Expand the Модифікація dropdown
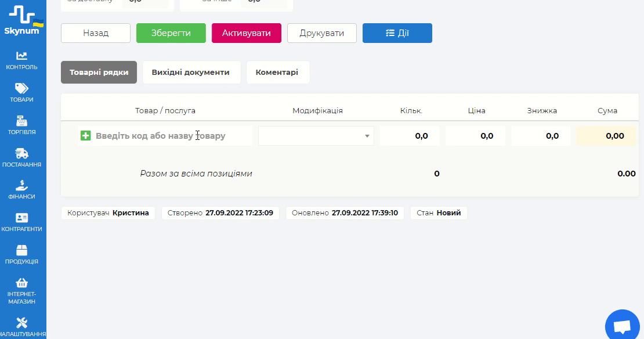644x339 pixels. pos(316,136)
